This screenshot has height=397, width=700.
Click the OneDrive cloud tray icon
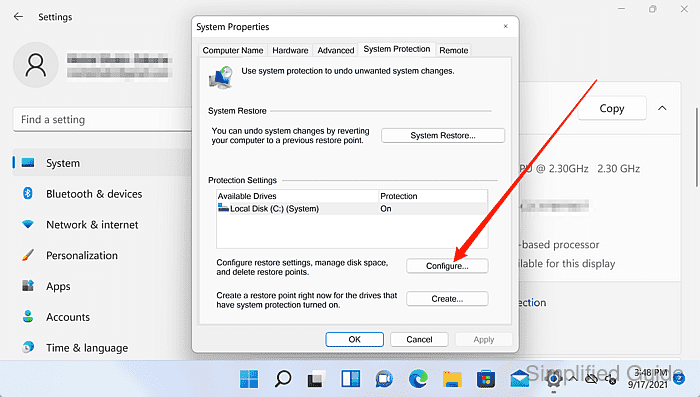[x=592, y=380]
